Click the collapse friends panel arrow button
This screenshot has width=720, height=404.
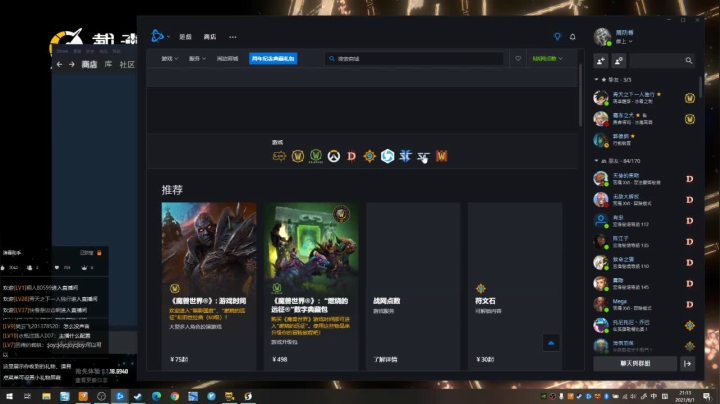(x=687, y=364)
